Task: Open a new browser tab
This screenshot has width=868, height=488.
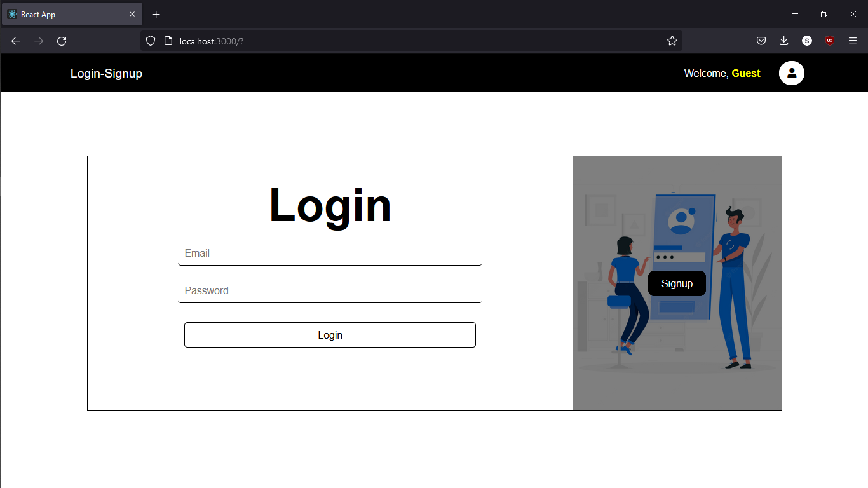Action: [x=156, y=14]
